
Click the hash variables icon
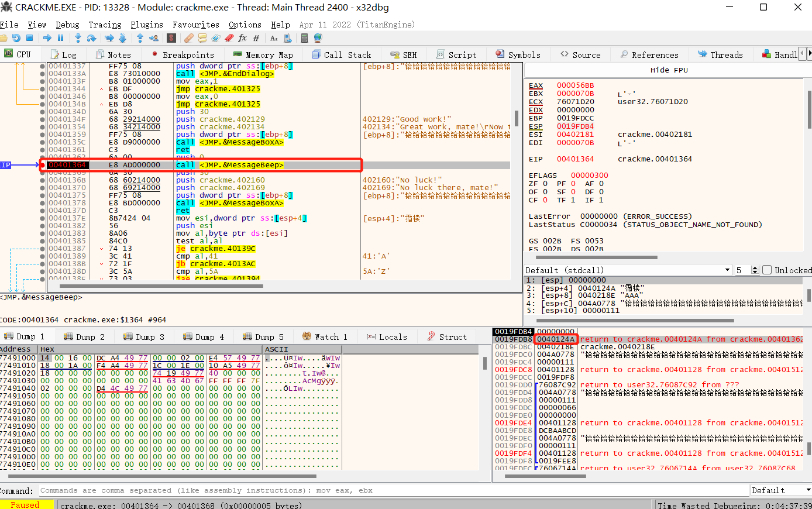point(256,38)
